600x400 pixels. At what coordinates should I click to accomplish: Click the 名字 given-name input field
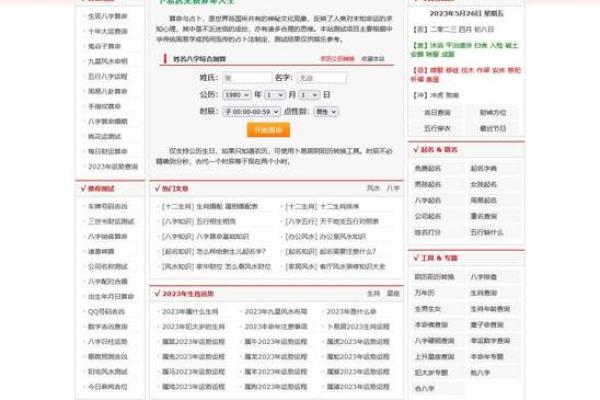(322, 78)
